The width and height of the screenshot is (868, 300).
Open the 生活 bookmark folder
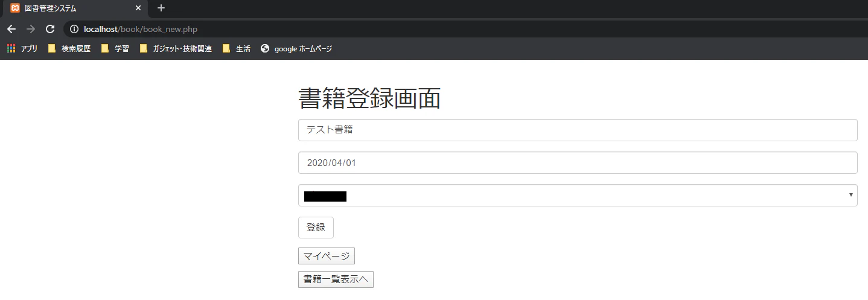pyautogui.click(x=237, y=49)
